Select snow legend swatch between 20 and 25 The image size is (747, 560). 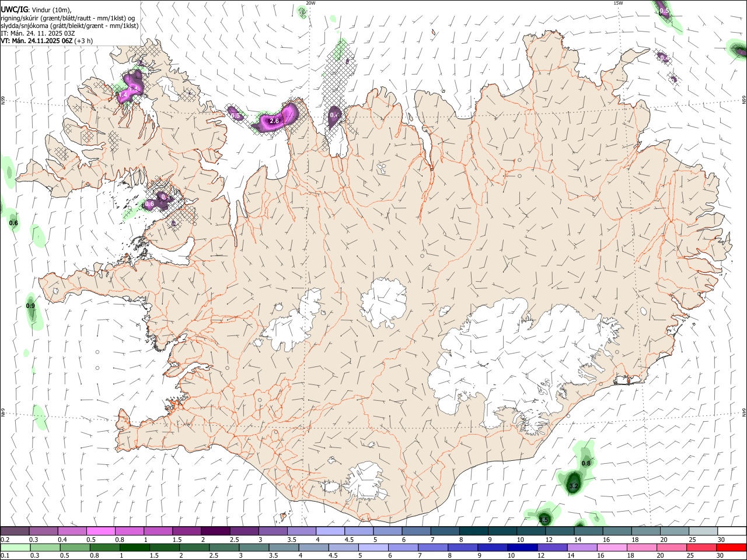675,531
